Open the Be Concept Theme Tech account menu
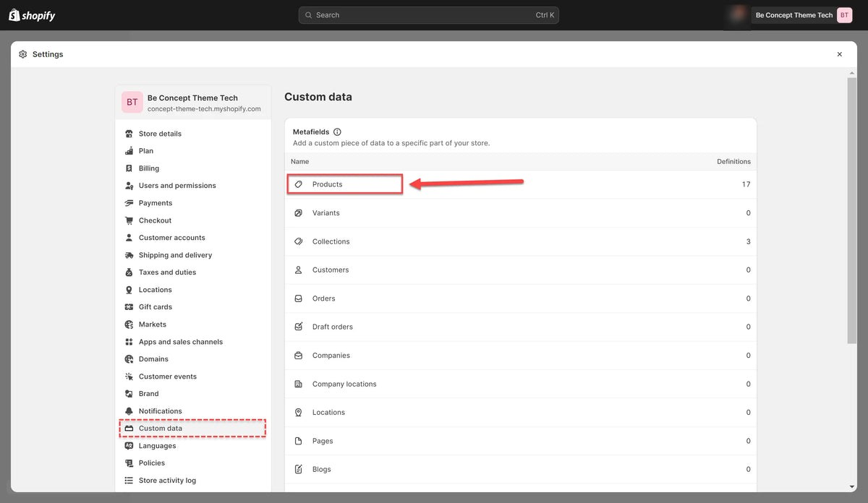 [802, 15]
